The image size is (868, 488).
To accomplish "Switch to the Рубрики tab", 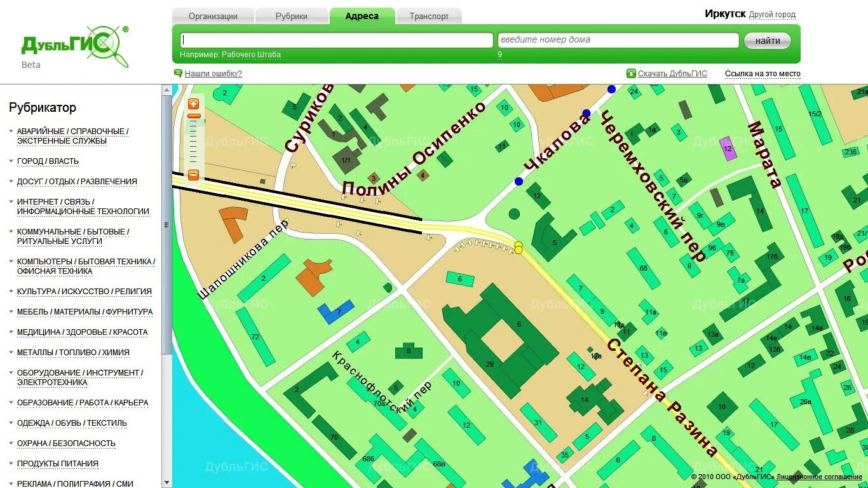I will coord(292,17).
